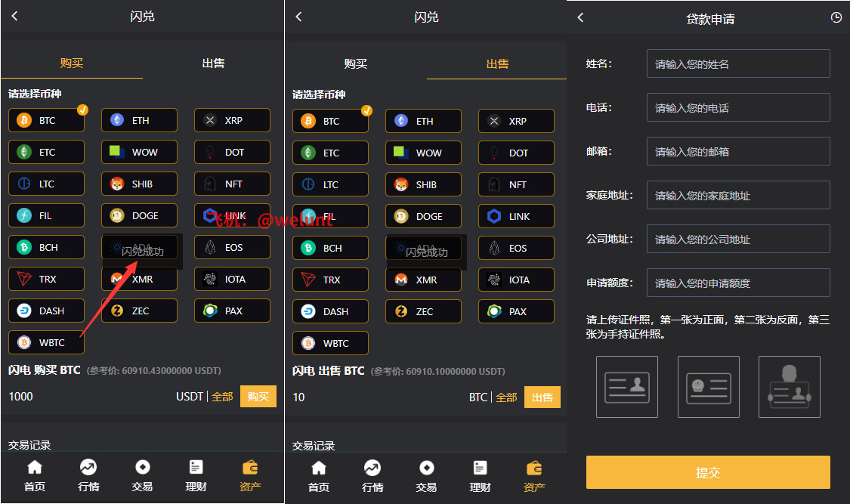The height and width of the screenshot is (504, 850).
Task: Go back from middle flash exchange screen
Action: click(x=298, y=17)
